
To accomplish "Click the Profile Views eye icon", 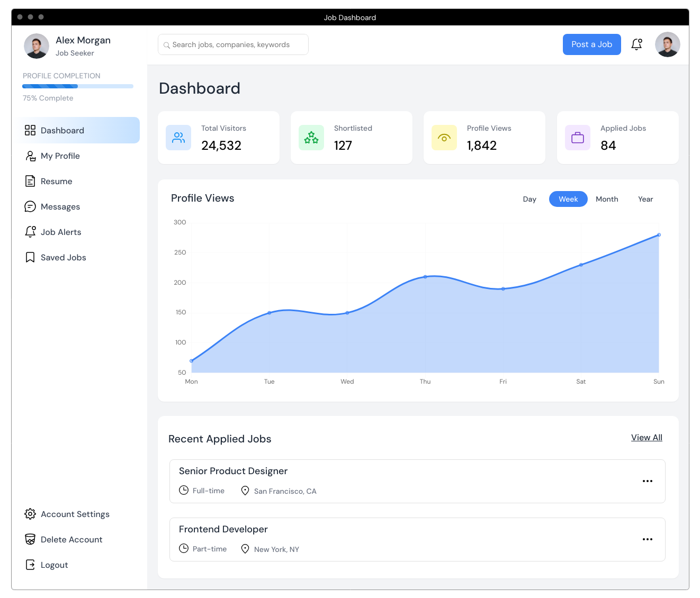I will [444, 138].
